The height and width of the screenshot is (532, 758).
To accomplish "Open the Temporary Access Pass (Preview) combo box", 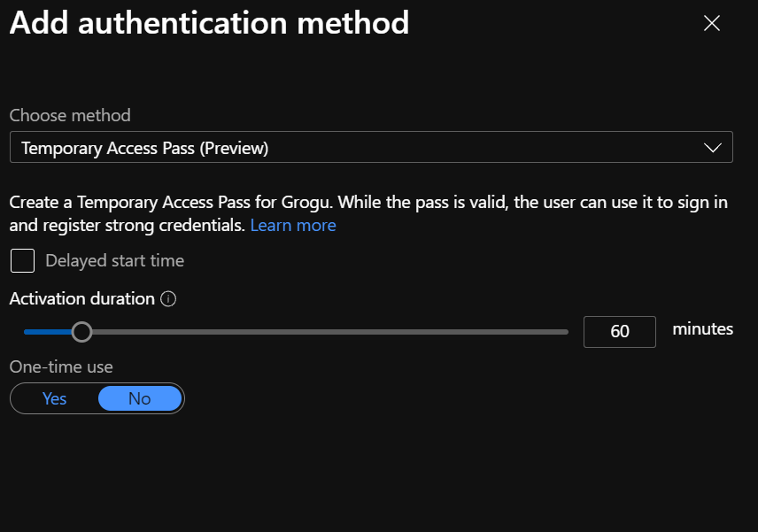I will tap(354, 148).
